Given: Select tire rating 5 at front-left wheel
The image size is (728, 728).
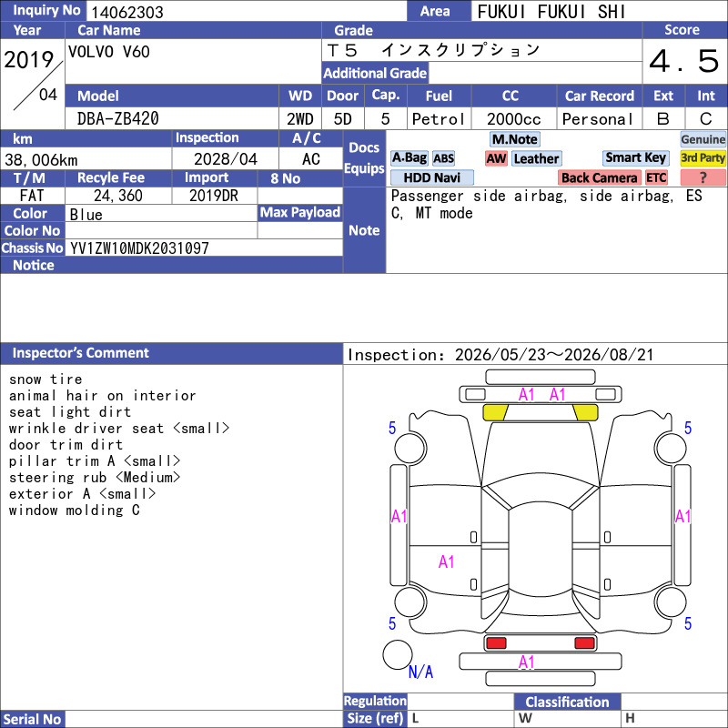Looking at the screenshot, I should pyautogui.click(x=392, y=428).
